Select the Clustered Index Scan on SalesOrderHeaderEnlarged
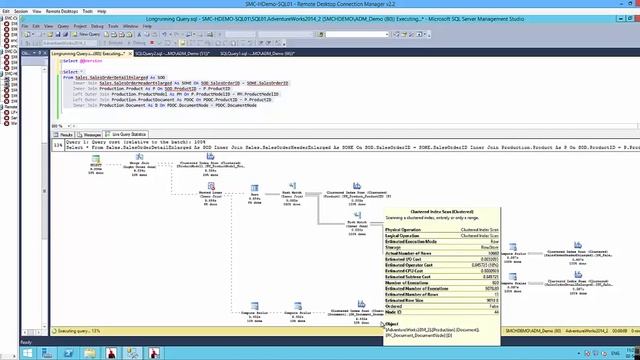Screen dimensions: 640x360 (x=578, y=245)
